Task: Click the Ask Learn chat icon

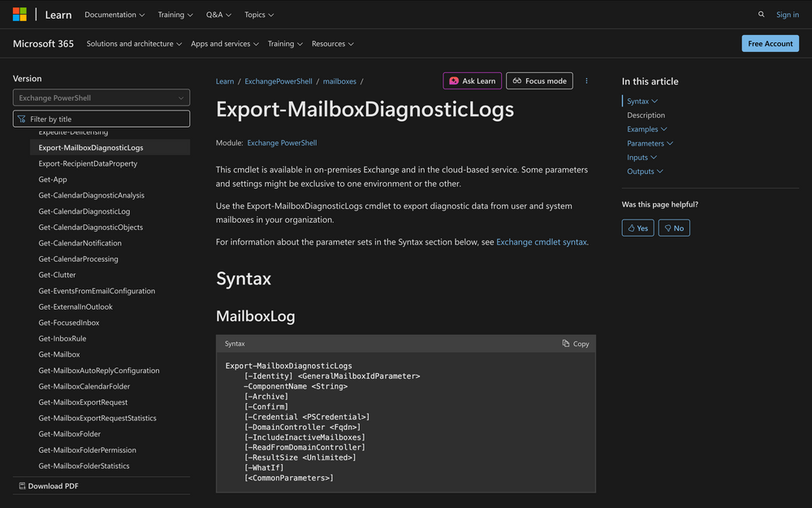Action: tap(456, 80)
